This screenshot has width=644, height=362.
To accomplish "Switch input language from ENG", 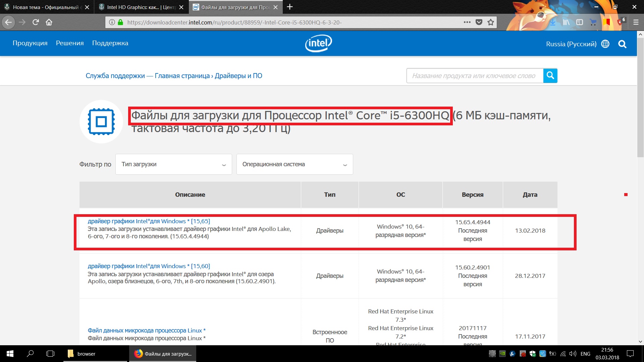I will tap(585, 354).
